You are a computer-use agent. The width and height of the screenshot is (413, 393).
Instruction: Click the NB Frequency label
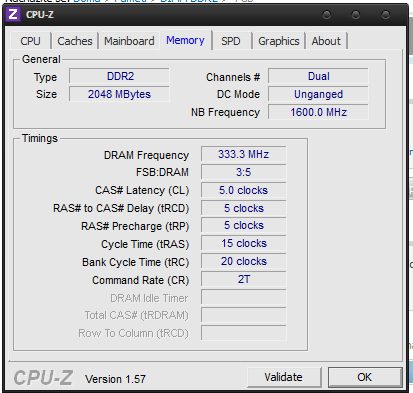225,112
